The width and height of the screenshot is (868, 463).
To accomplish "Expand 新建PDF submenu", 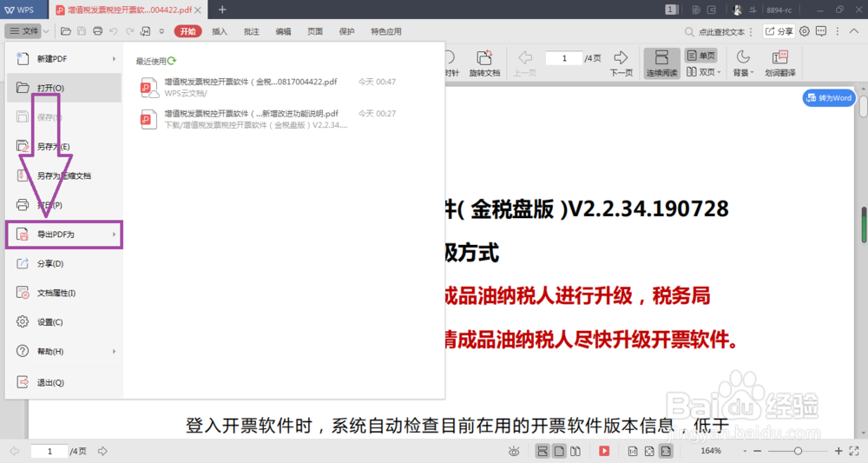I will point(114,59).
